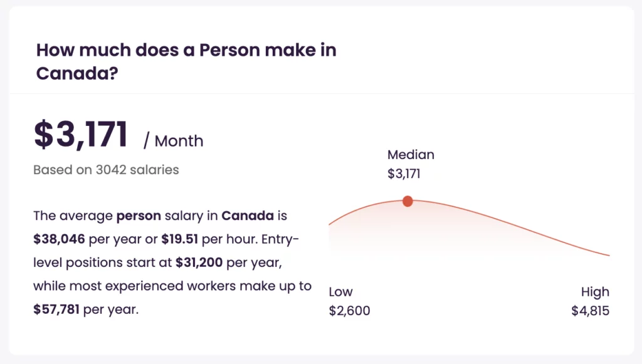Screen dimensions: 642x364
Task: Click the right end of salary curve
Action: 608,255
